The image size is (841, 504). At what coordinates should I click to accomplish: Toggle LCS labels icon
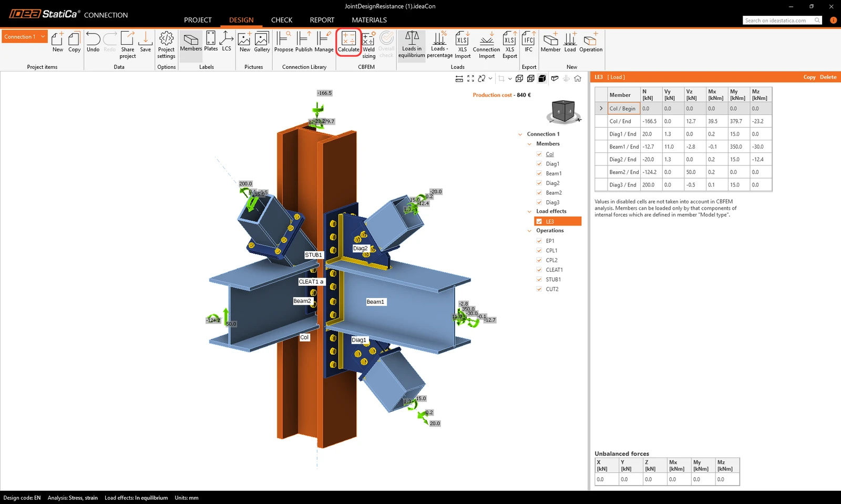227,42
